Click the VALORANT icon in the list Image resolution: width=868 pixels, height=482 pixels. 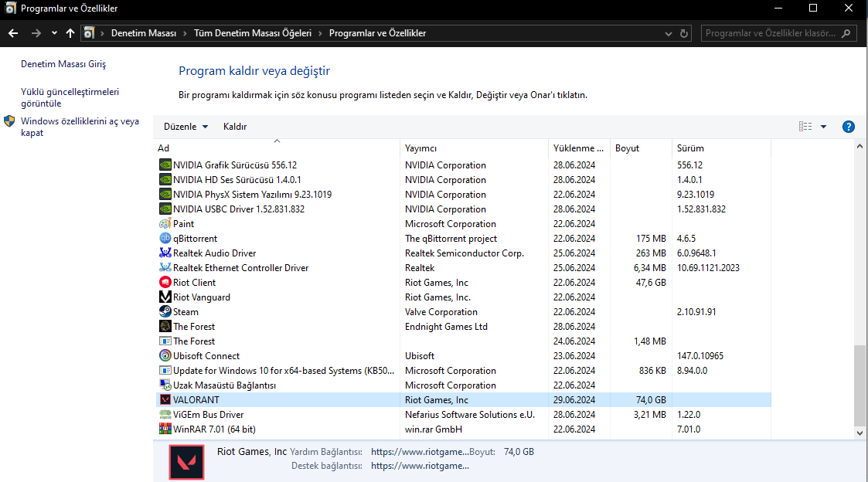[165, 399]
